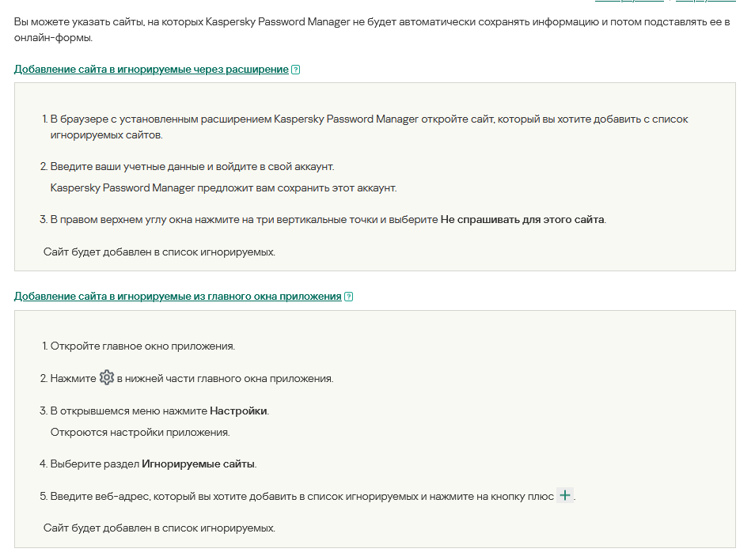The image size is (755, 560).
Task: Collapse the "из главного окна приложения" section
Action: (177, 297)
